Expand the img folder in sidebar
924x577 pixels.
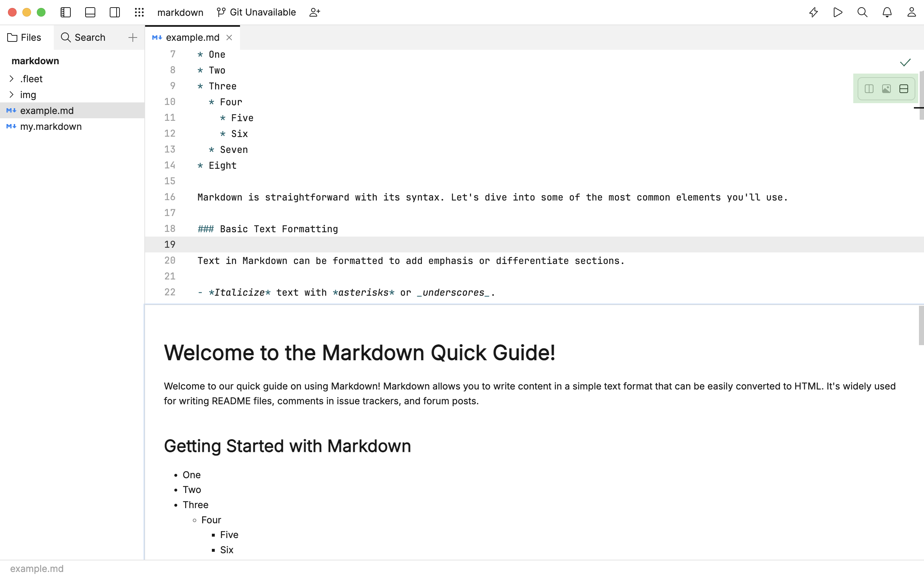coord(10,94)
